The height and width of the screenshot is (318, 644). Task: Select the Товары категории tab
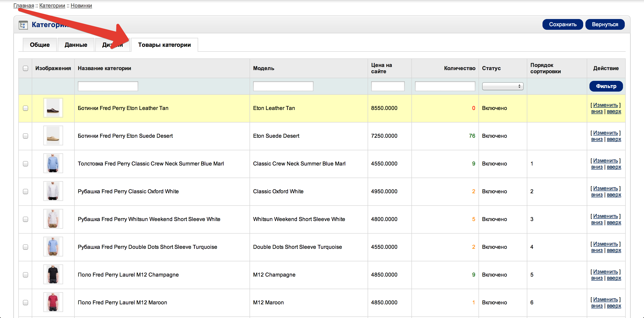pyautogui.click(x=164, y=45)
